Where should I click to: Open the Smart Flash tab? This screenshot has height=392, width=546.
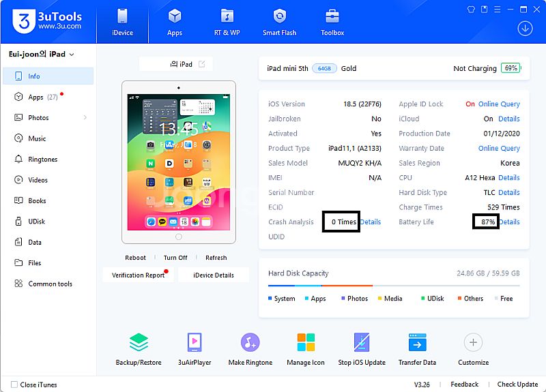(279, 22)
